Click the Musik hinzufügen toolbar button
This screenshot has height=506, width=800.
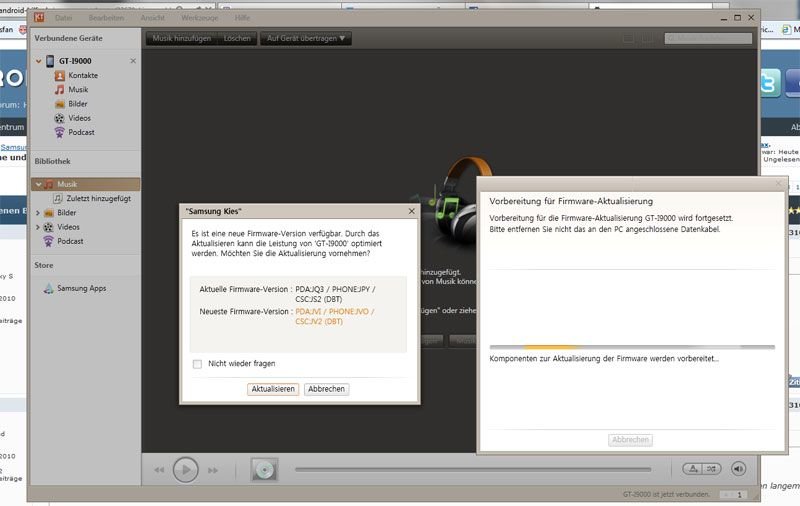click(182, 38)
